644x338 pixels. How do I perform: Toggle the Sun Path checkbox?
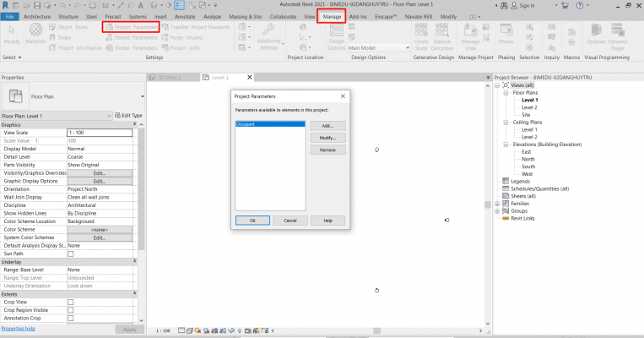point(71,253)
